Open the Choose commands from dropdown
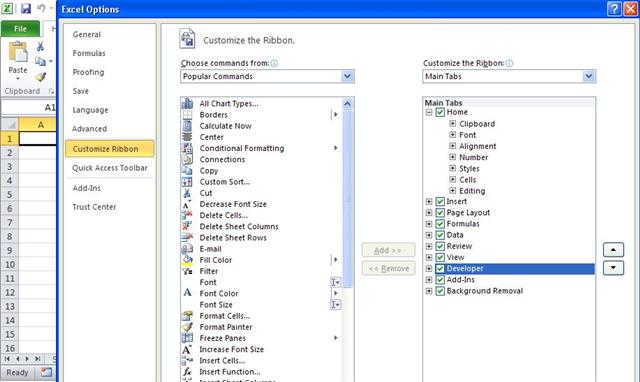Image resolution: width=640 pixels, height=382 pixels. point(347,76)
